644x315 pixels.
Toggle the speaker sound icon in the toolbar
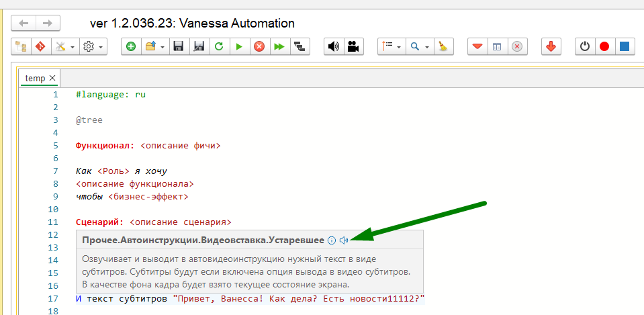click(334, 46)
